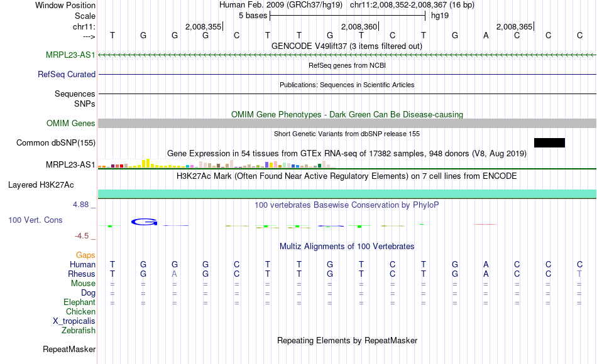Click the OMIM Gene Phenotypes track title
597x364 pixels.
click(348, 114)
